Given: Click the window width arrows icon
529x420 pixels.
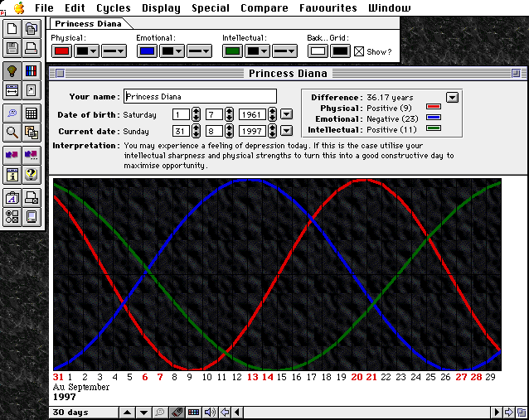Looking at the screenshot, I should pos(12,90).
